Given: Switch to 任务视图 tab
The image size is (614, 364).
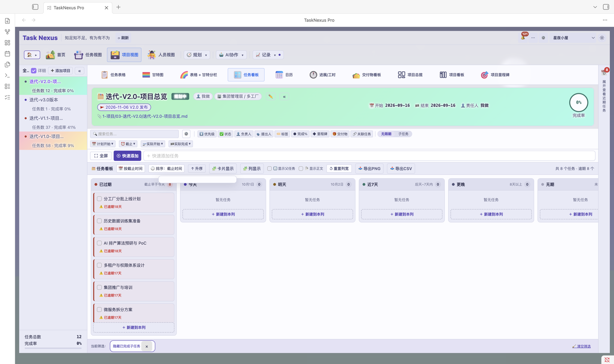Looking at the screenshot, I should pos(88,55).
